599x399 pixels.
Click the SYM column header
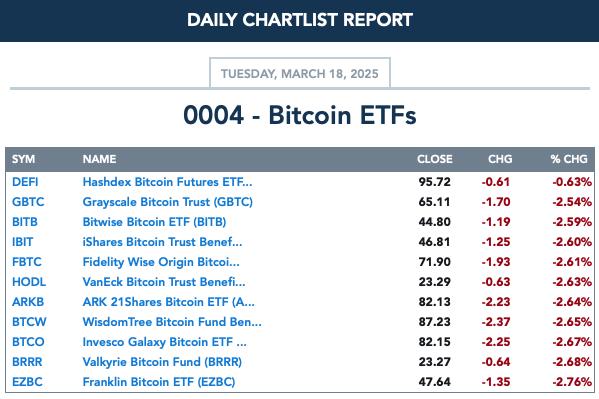coord(23,159)
